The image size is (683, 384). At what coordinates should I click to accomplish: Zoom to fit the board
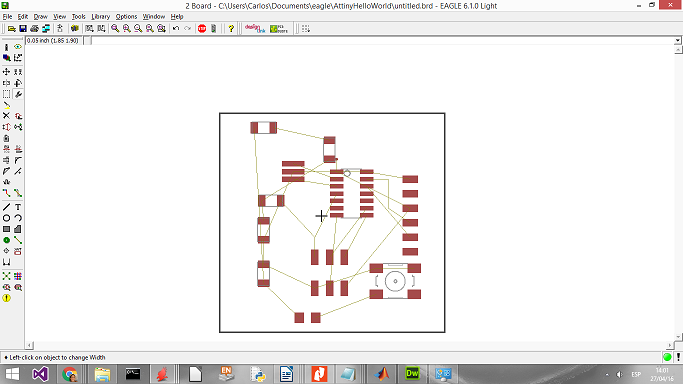pos(115,29)
